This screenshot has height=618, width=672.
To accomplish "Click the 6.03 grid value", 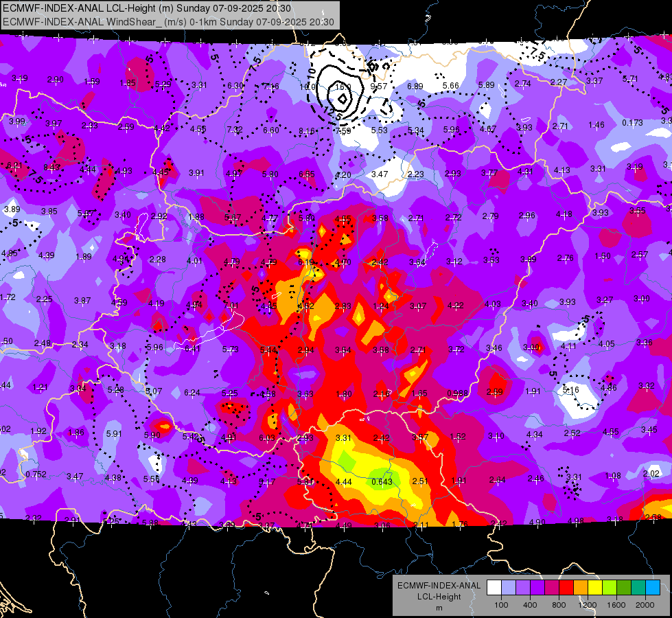I will 267,437.
